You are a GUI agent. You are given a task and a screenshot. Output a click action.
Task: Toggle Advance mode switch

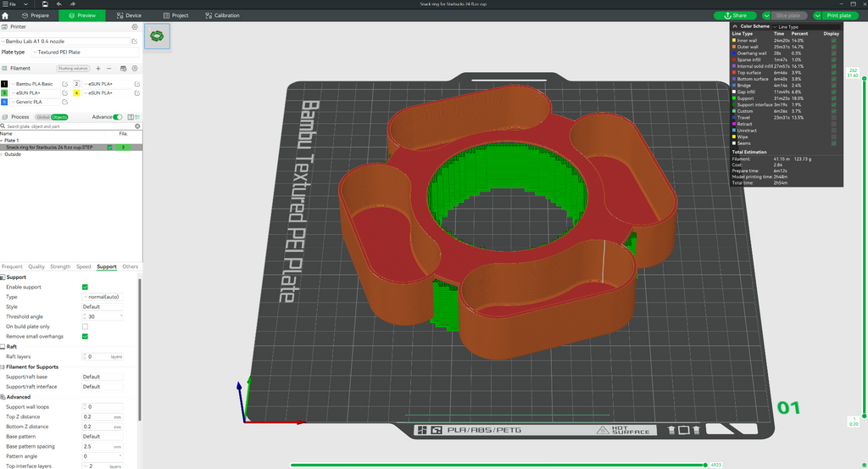coord(117,117)
